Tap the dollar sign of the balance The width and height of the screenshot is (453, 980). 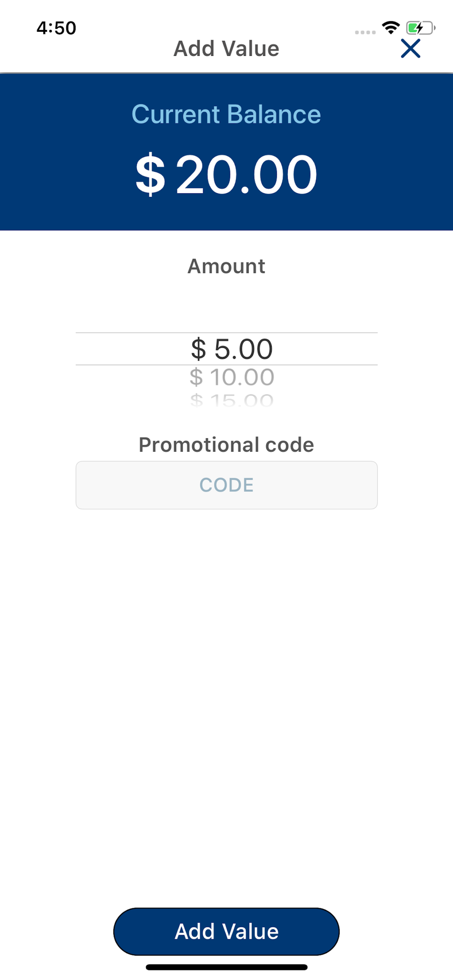151,174
